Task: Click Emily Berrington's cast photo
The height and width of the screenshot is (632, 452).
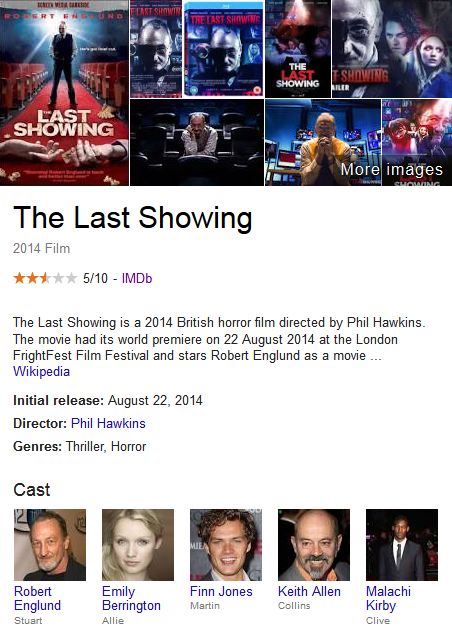Action: click(x=138, y=545)
